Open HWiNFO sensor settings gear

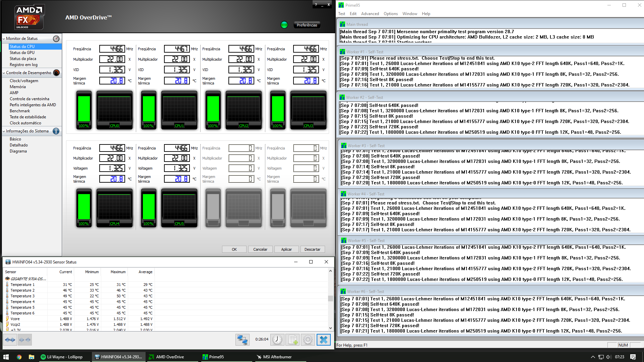tap(308, 340)
